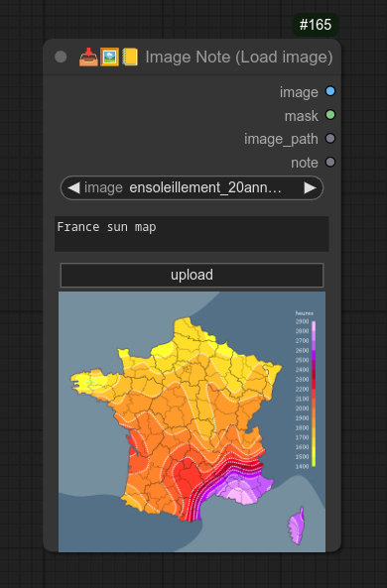
Task: Click the note output socket
Action: point(330,162)
